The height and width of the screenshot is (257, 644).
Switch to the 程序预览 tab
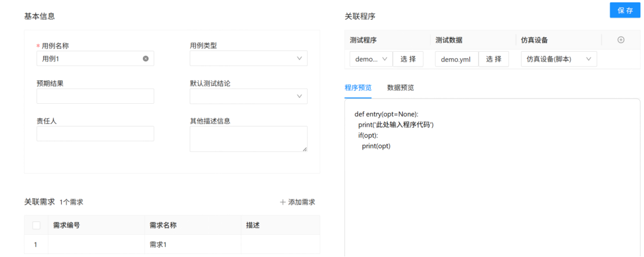pyautogui.click(x=358, y=87)
